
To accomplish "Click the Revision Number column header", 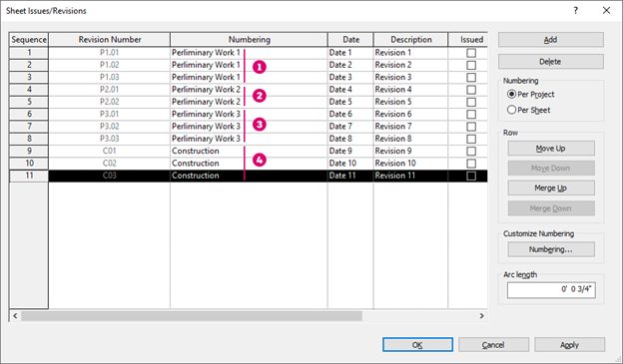I will coord(110,40).
